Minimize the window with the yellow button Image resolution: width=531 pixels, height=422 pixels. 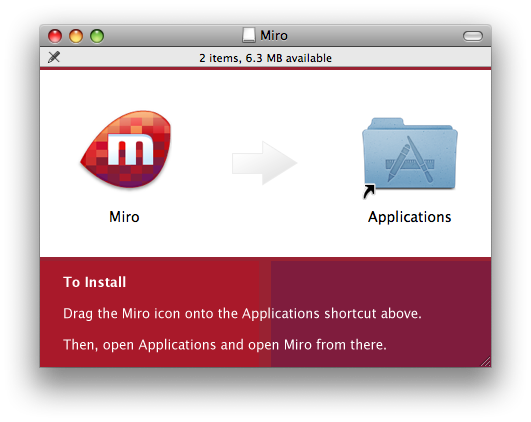(x=76, y=36)
